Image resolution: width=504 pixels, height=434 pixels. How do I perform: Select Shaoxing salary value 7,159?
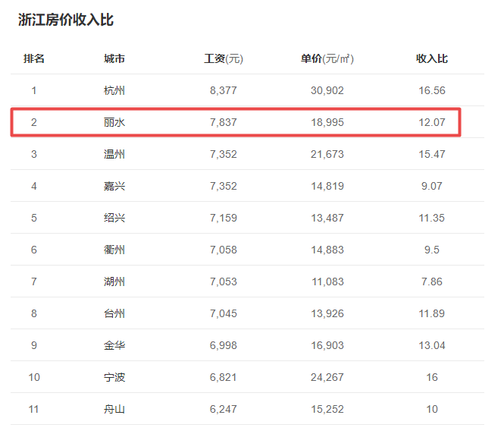(x=224, y=218)
